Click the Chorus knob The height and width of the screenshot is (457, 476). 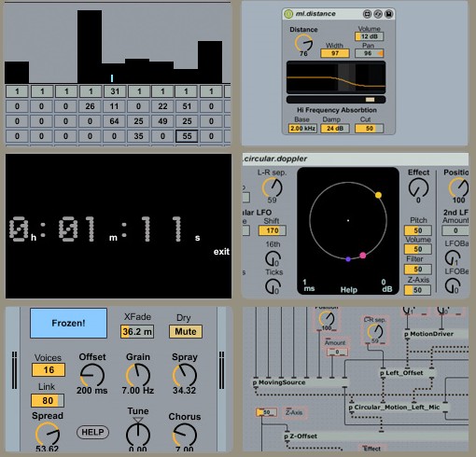click(185, 435)
